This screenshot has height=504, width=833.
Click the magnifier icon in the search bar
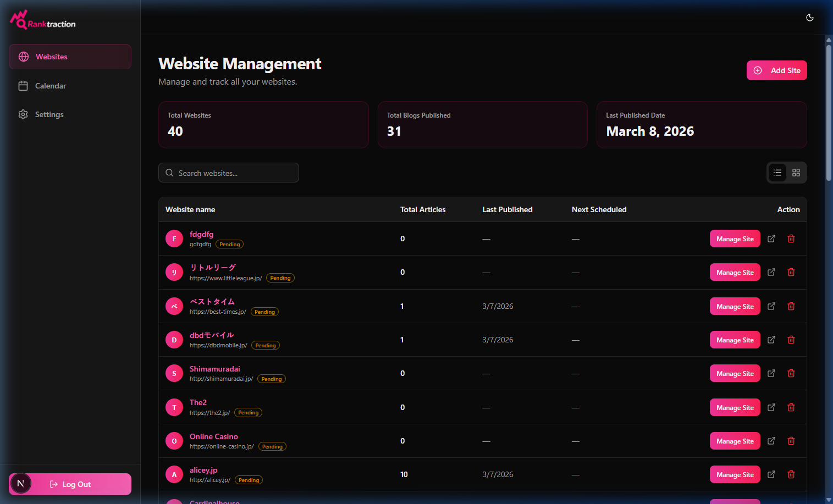(169, 173)
